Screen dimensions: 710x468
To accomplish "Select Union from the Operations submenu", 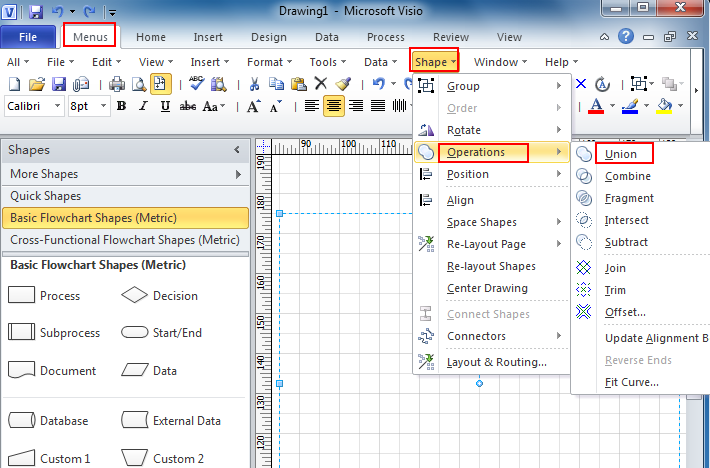I will pos(621,154).
